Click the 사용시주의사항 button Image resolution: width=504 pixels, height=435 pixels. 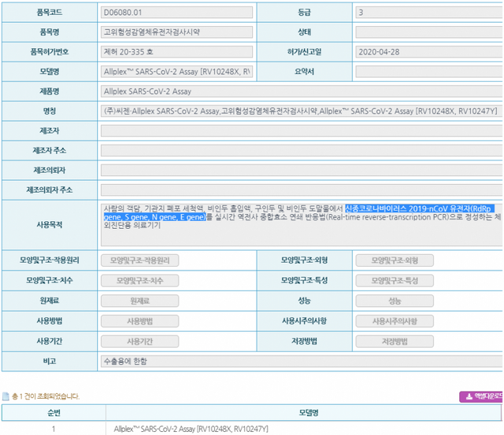click(395, 321)
